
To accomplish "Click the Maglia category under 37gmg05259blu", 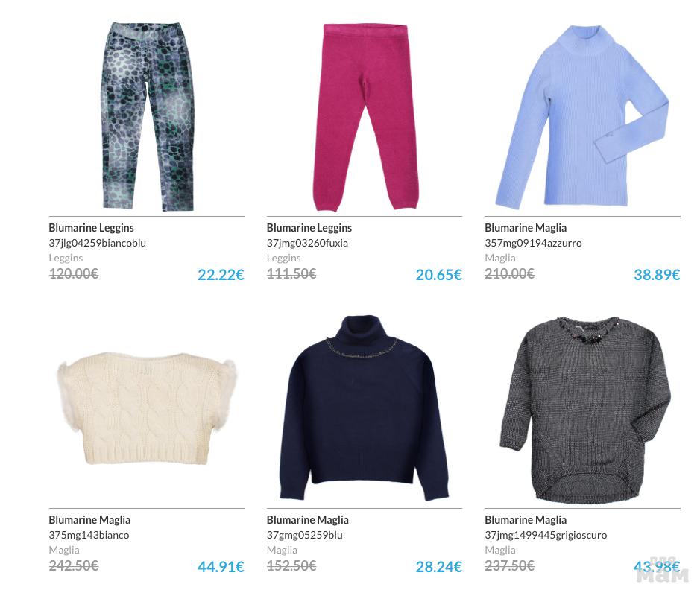I will (x=282, y=551).
